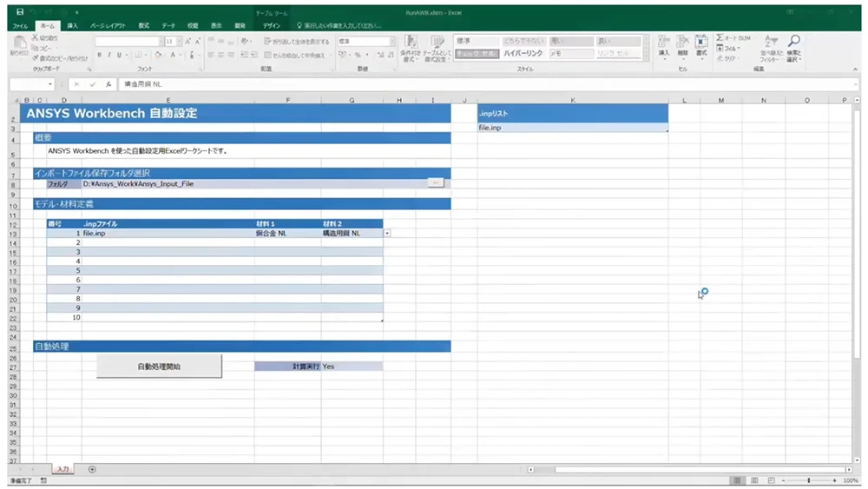Open the Format cells 書式 menu

point(701,47)
